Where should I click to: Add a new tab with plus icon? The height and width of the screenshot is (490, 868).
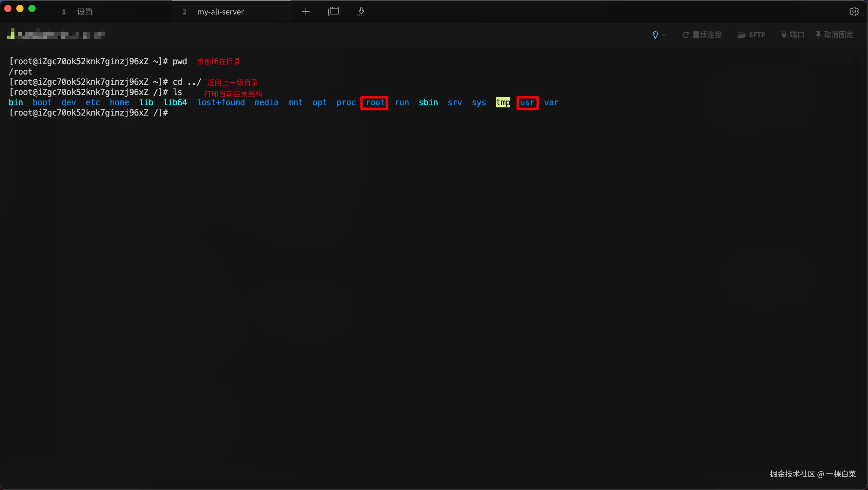(306, 11)
